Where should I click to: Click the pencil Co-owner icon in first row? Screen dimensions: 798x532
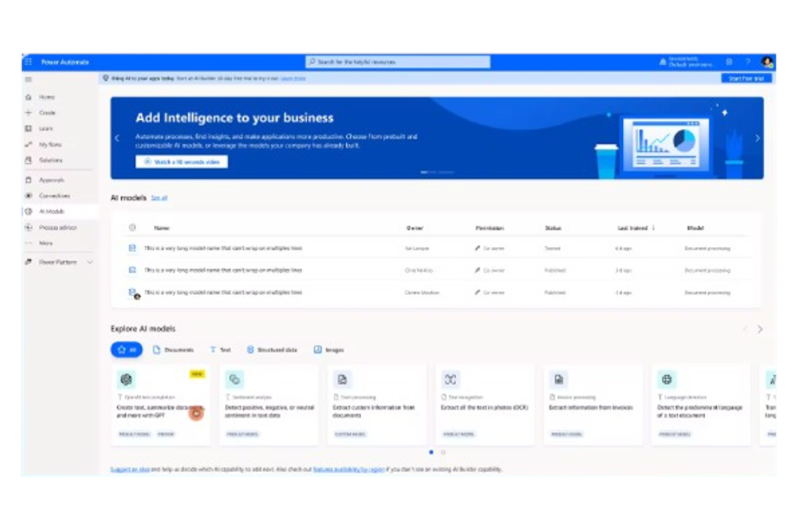477,248
